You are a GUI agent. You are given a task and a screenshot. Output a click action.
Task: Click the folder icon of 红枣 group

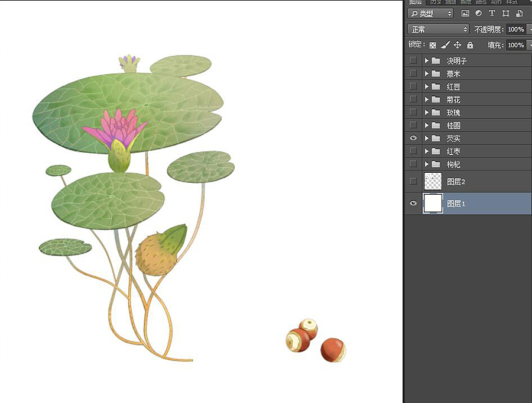(436, 151)
